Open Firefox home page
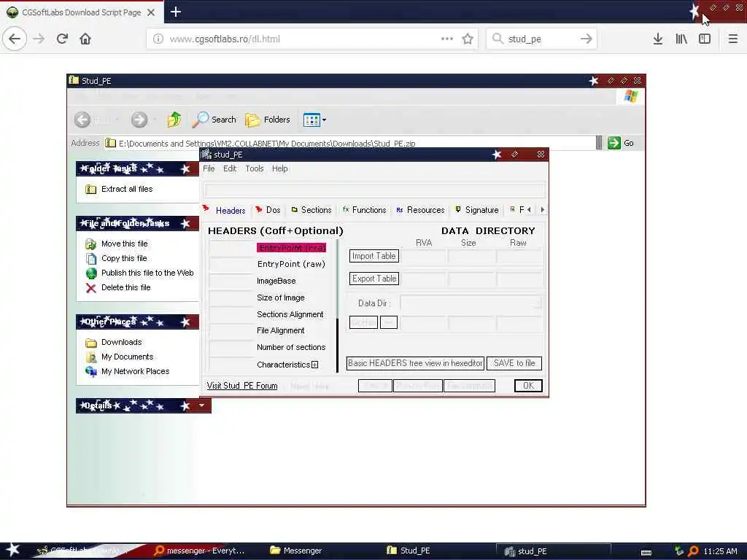 (85, 39)
